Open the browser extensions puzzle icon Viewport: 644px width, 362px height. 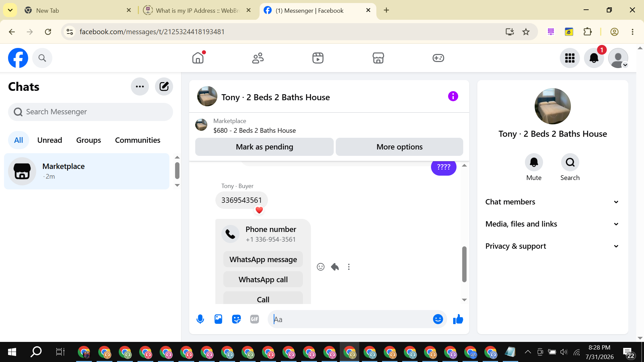point(588,32)
